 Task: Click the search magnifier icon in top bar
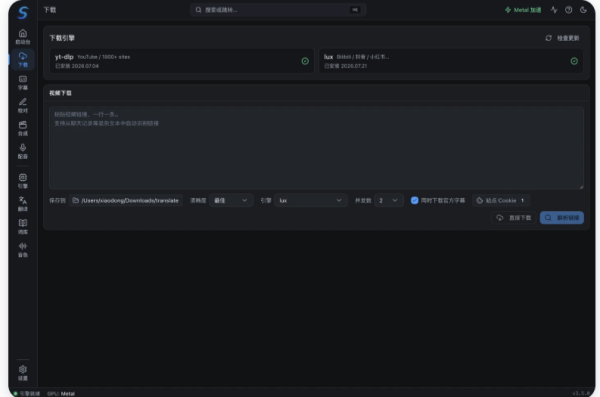pos(198,10)
